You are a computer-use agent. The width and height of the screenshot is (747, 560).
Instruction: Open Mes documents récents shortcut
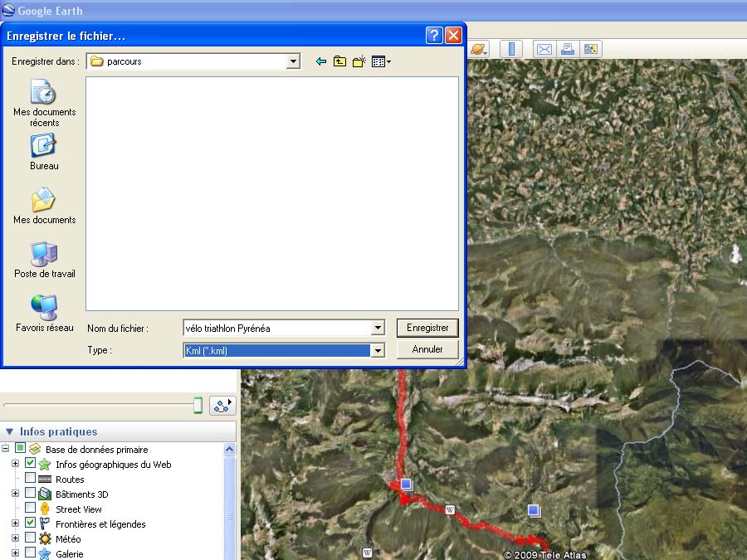tap(44, 103)
